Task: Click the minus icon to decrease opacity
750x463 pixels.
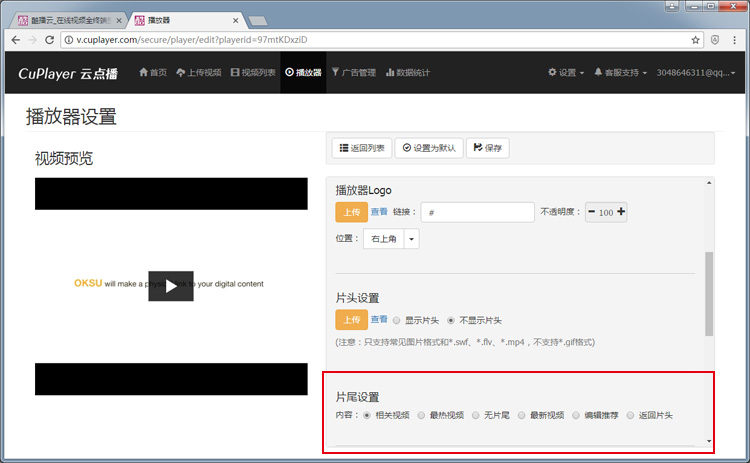Action: tap(591, 212)
